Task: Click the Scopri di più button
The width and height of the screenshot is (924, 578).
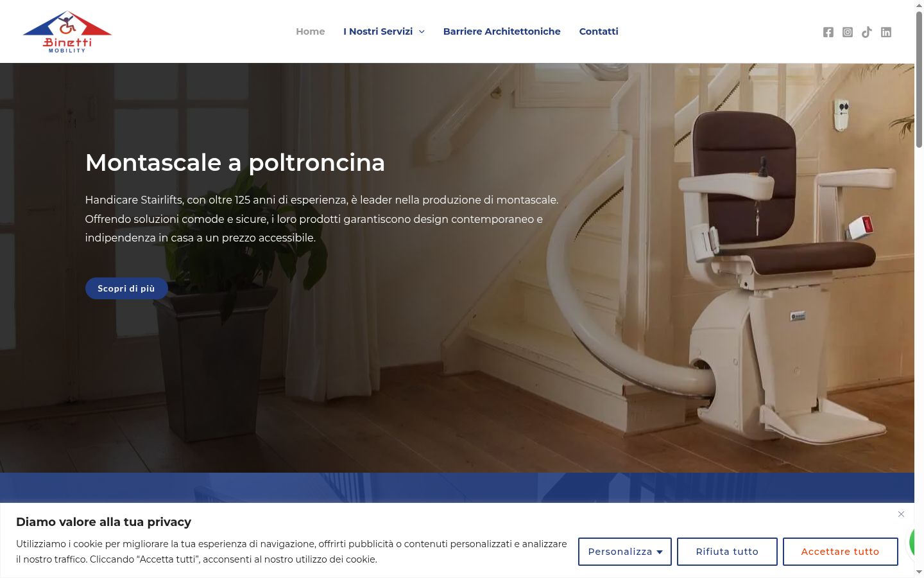Action: [x=126, y=288]
